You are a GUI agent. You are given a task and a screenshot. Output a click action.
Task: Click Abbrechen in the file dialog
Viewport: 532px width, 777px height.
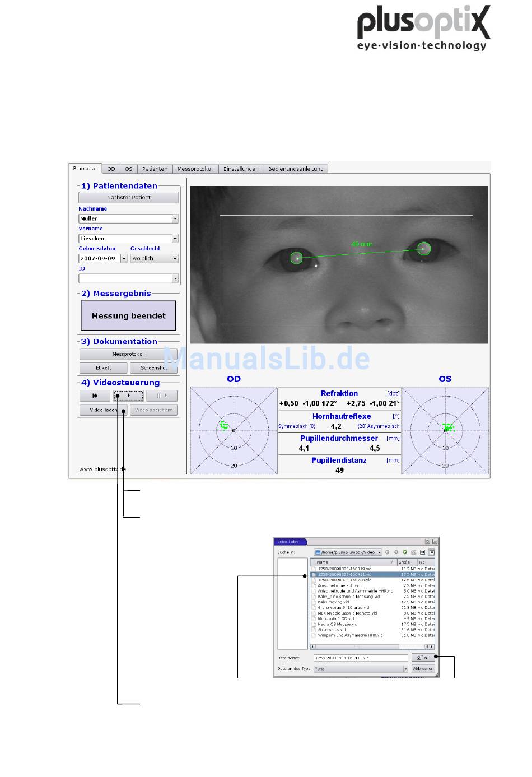click(423, 669)
